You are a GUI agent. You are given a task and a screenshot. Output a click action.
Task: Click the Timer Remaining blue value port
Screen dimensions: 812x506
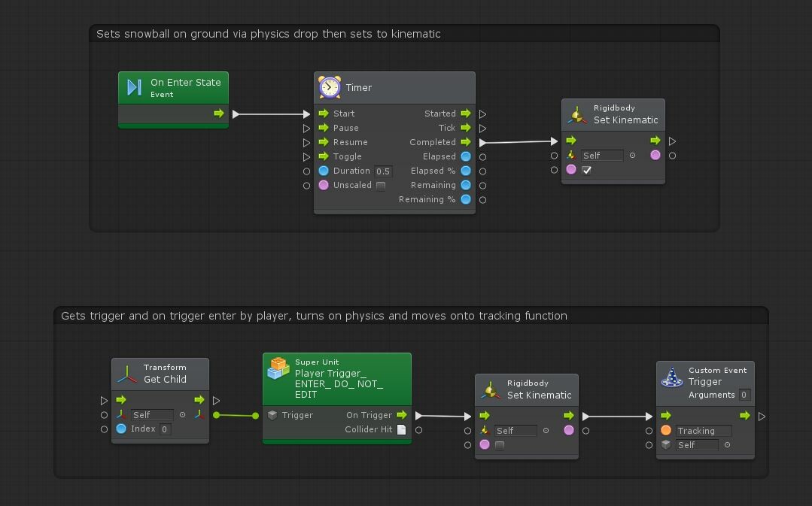[466, 185]
